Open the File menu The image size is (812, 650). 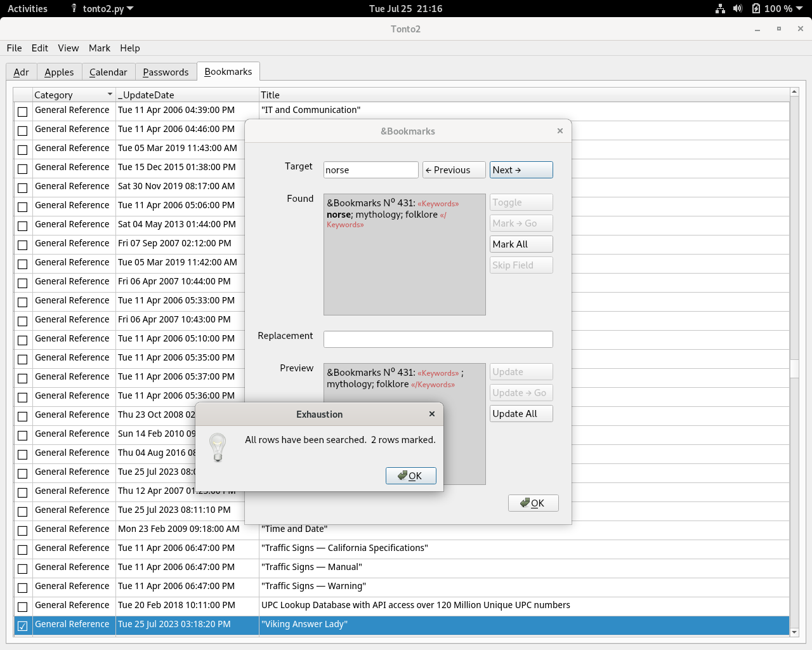point(14,48)
